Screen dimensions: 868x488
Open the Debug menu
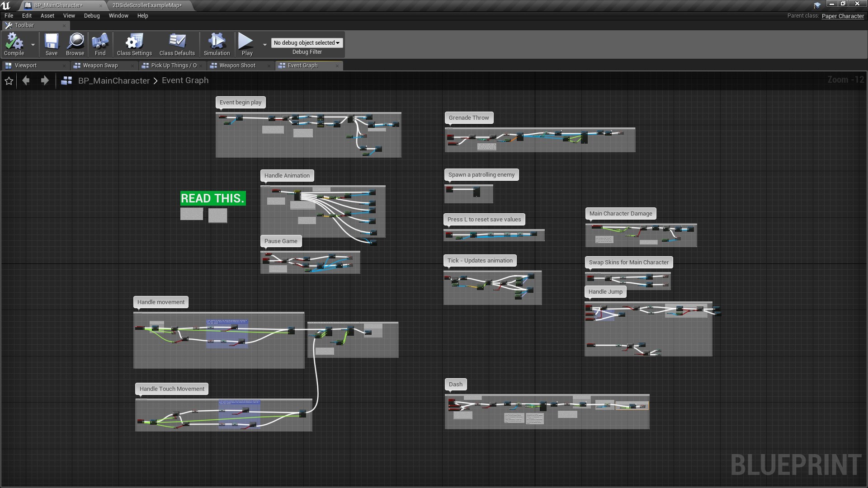pyautogui.click(x=91, y=15)
